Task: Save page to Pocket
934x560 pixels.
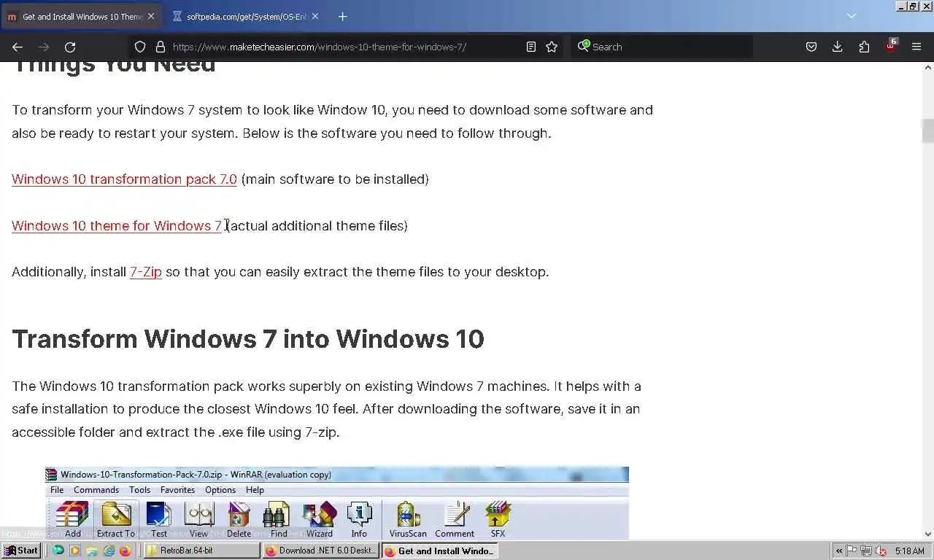Action: click(811, 47)
